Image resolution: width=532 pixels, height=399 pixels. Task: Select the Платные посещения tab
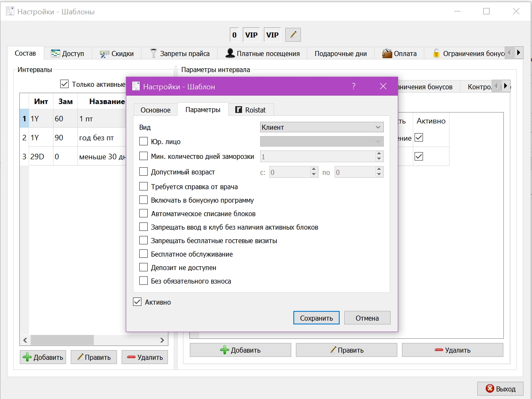[x=262, y=54]
